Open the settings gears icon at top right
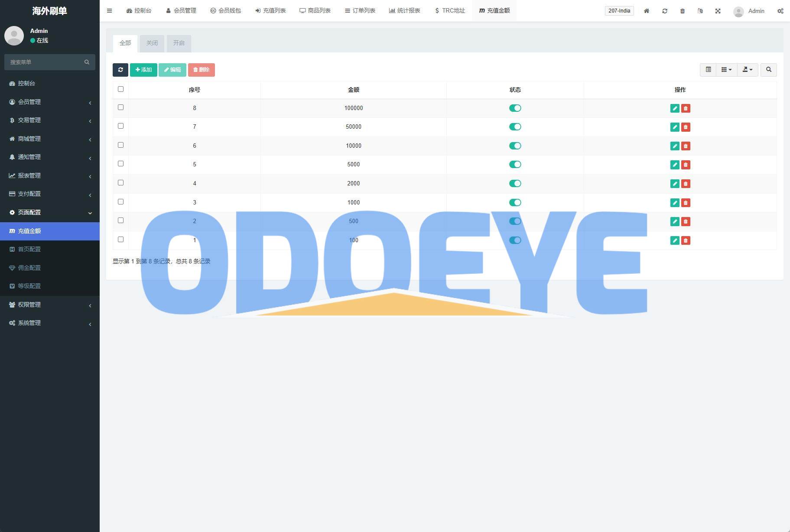Screen dimensions: 790x532 pos(780,11)
